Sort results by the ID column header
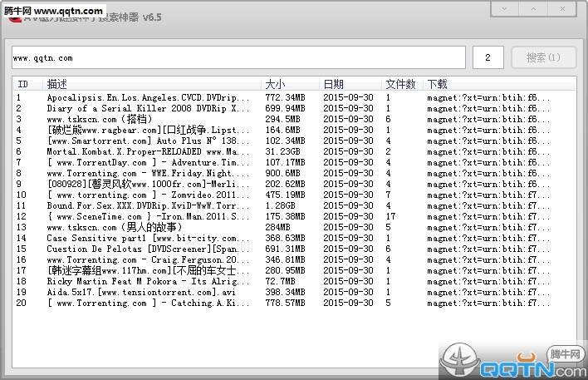Screen dimensions: 588x380 tap(23, 84)
